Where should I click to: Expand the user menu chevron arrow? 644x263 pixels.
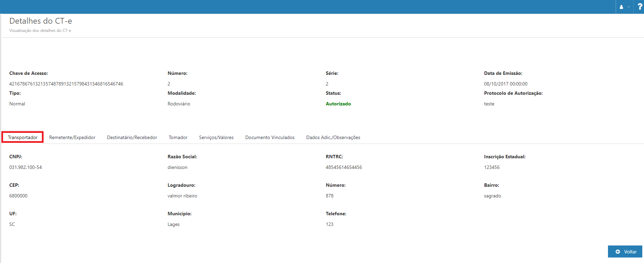629,7
